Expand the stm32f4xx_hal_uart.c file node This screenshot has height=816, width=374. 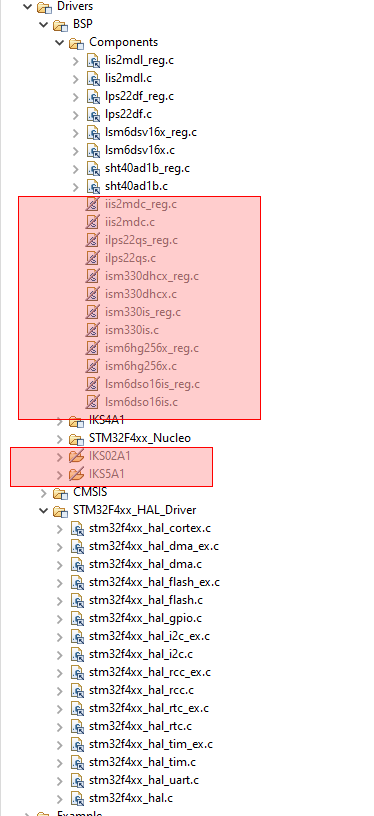tap(60, 781)
